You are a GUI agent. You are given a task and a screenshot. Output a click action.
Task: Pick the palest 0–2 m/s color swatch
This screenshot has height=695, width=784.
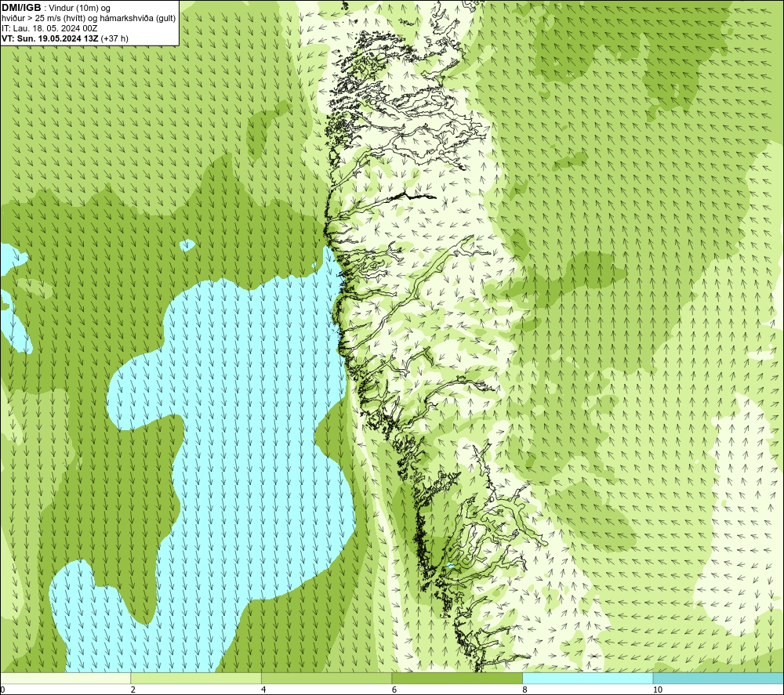point(66,678)
